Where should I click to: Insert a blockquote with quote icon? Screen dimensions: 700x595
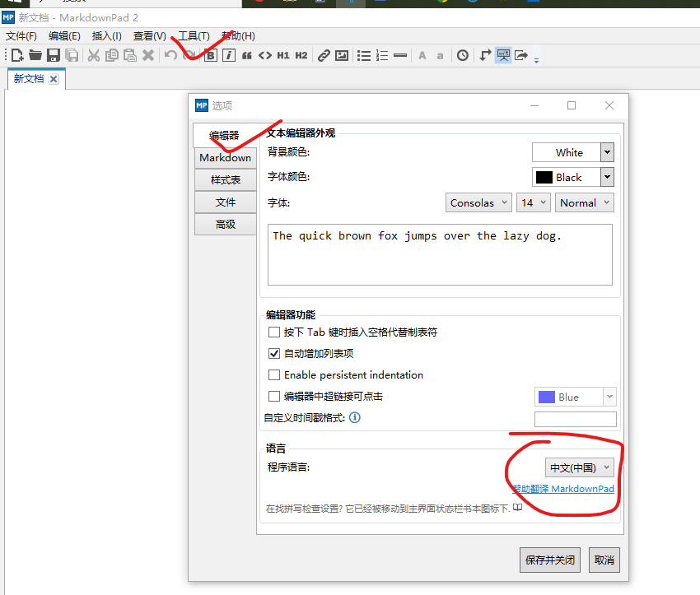[247, 55]
